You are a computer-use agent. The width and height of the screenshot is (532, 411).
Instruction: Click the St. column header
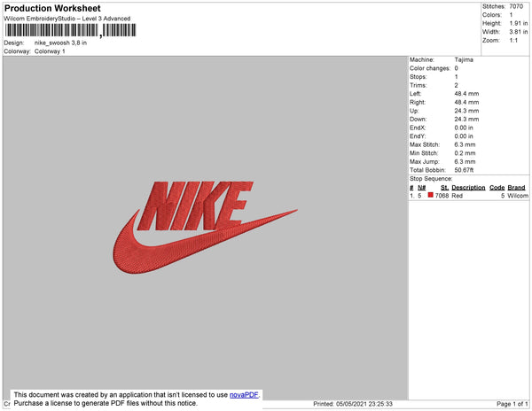coord(445,188)
